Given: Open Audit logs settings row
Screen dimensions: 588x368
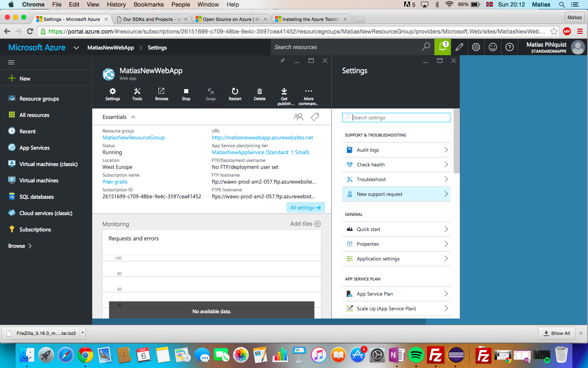Looking at the screenshot, I should [396, 150].
